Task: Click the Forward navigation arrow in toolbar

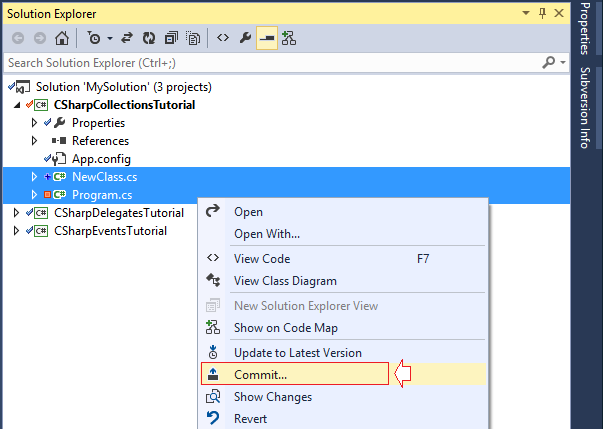Action: click(x=40, y=38)
